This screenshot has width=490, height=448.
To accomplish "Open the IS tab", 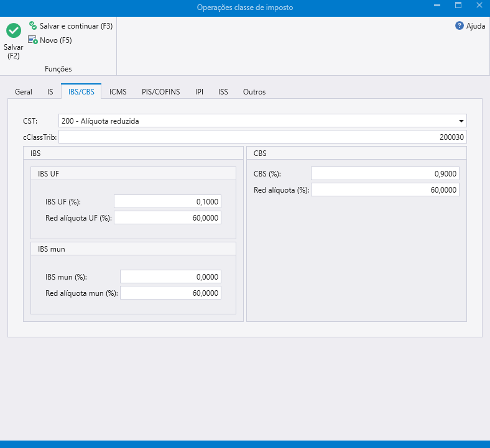I will (x=50, y=92).
